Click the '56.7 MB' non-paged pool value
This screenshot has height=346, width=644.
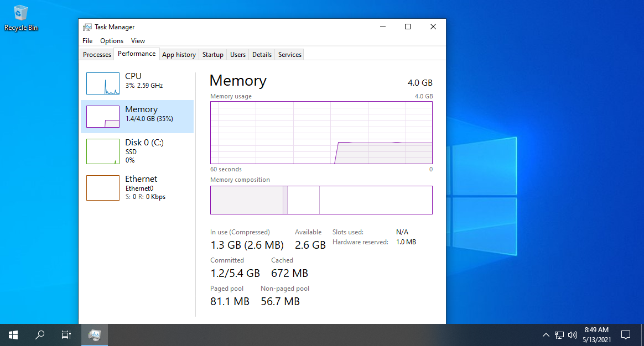click(280, 302)
